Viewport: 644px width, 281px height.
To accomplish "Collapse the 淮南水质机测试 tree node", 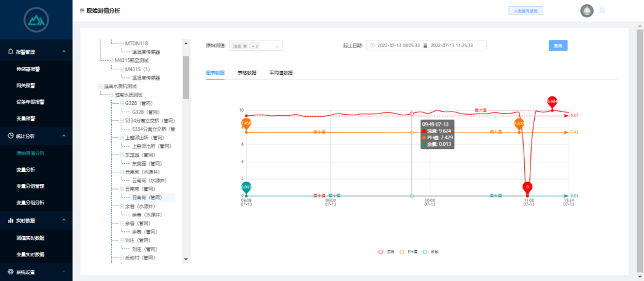I will (101, 87).
